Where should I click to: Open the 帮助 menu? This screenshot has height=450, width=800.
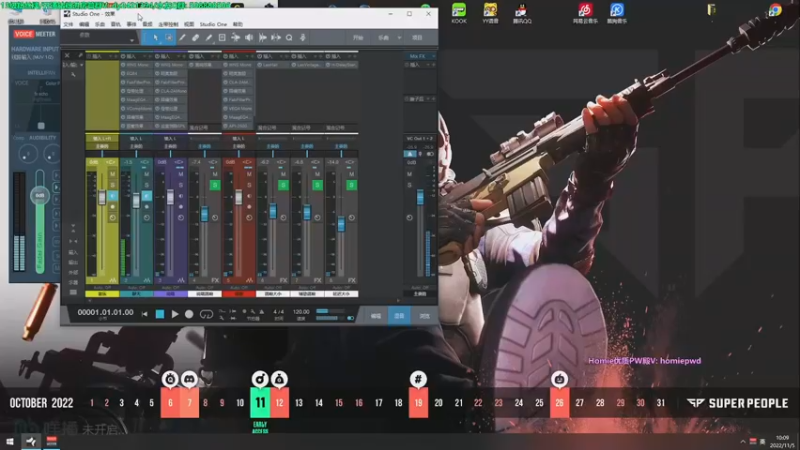(x=238, y=24)
